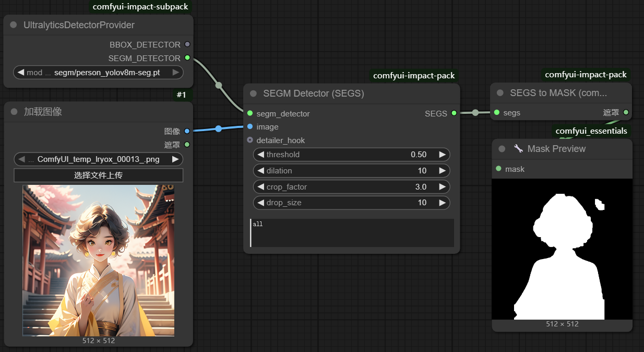Viewport: 644px width, 352px height.
Task: Click the 选择文件上传 upload button
Action: [x=99, y=175]
